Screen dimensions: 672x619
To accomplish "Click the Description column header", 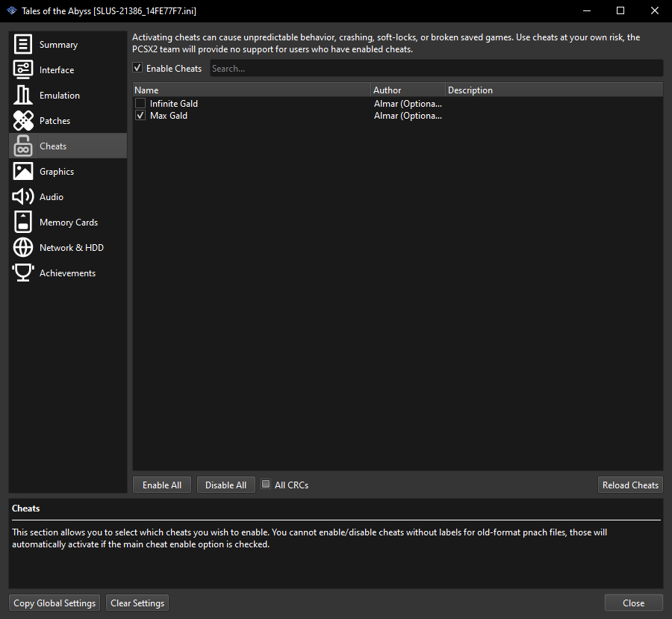I will click(x=554, y=90).
